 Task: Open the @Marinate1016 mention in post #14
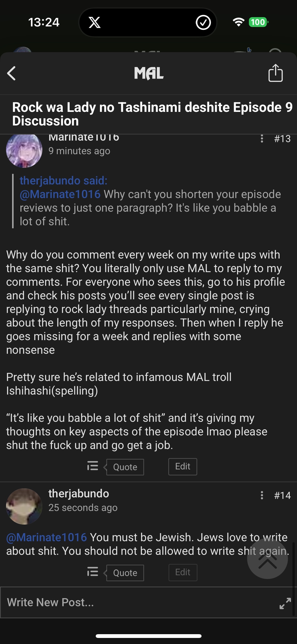[x=47, y=537]
